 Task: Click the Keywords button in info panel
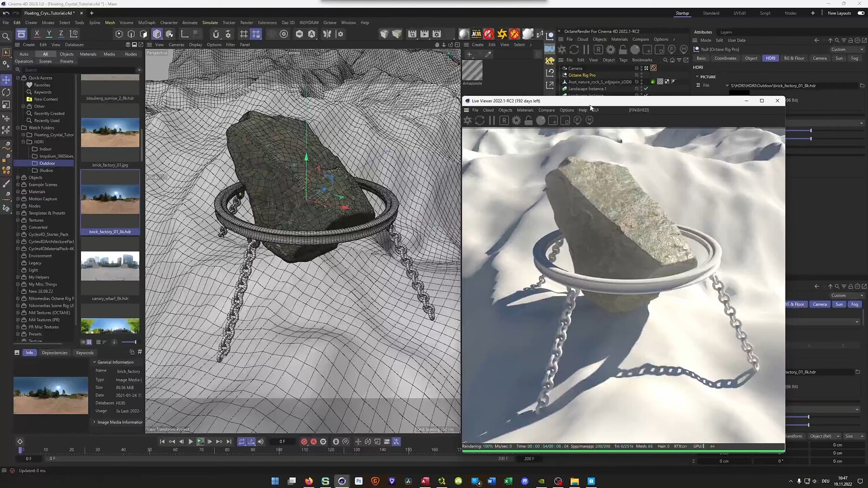coord(84,353)
